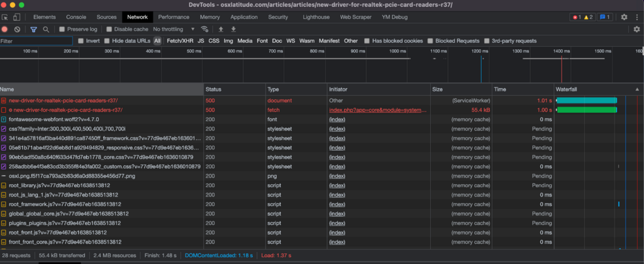Open network panel settings gear

click(636, 29)
